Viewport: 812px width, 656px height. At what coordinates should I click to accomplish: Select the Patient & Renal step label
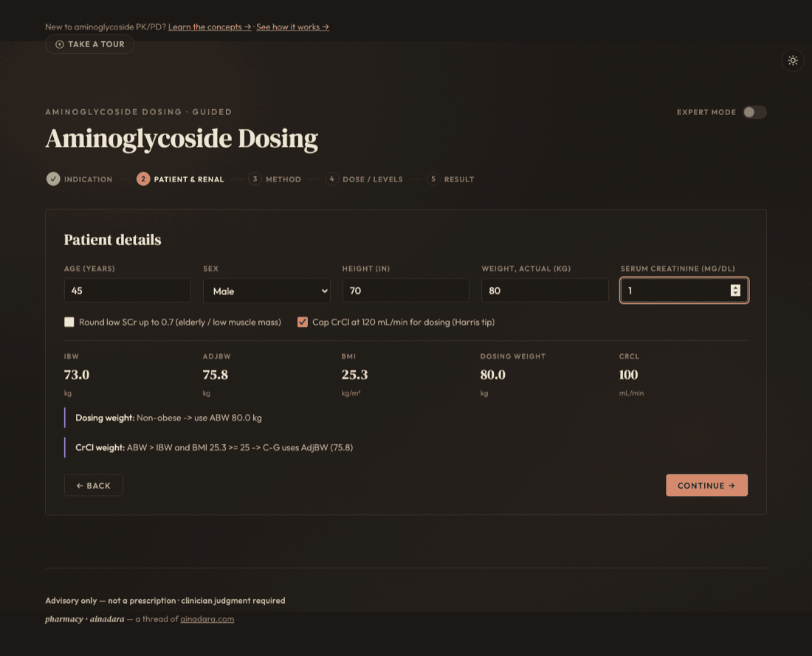click(x=188, y=179)
